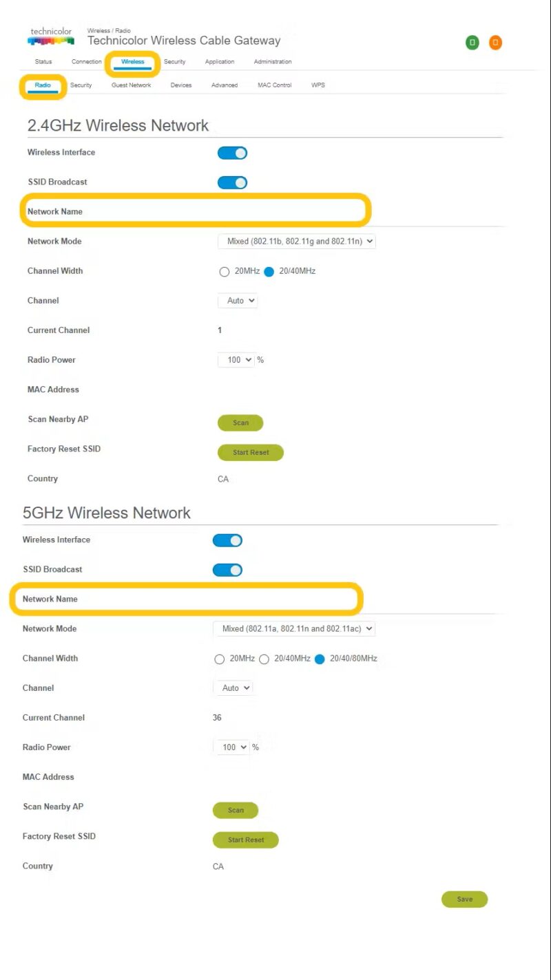Expand the 2.4GHz Channel selector showing Auto
This screenshot has width=551, height=980.
(x=237, y=300)
